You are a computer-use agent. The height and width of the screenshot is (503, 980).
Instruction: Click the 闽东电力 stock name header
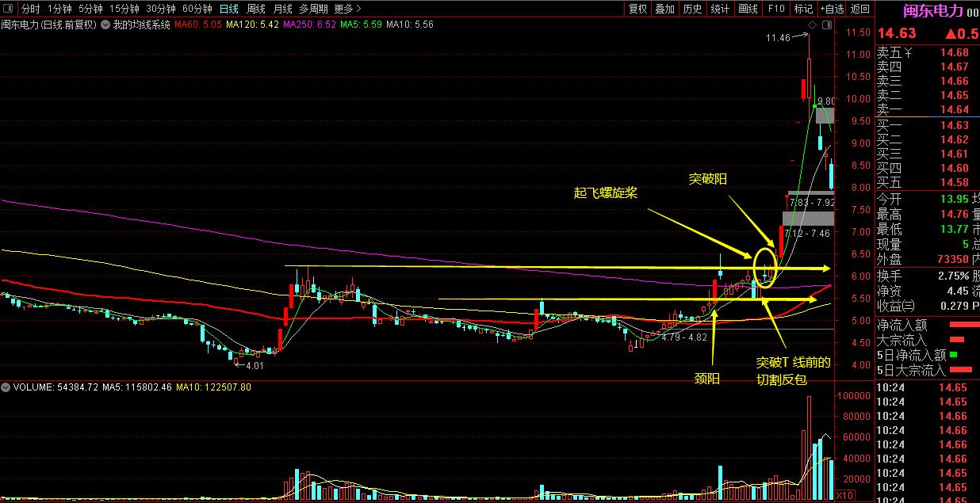pos(932,10)
